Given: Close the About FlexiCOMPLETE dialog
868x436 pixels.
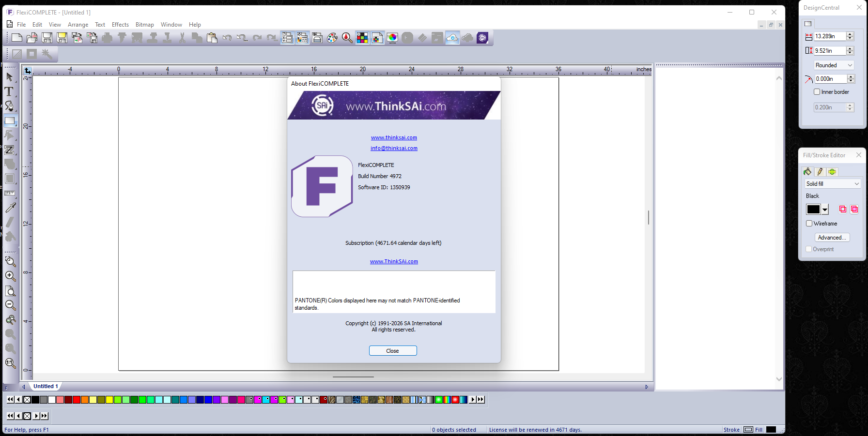Looking at the screenshot, I should point(393,351).
